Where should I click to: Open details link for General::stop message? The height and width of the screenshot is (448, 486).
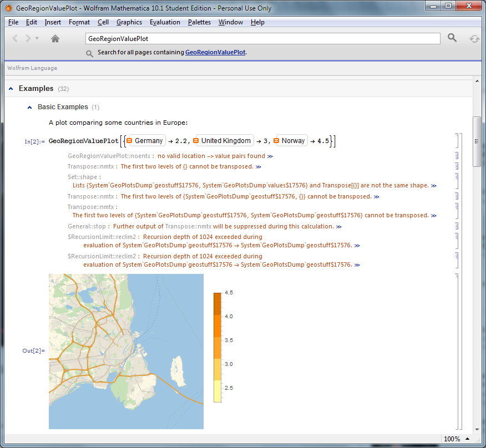(x=339, y=227)
